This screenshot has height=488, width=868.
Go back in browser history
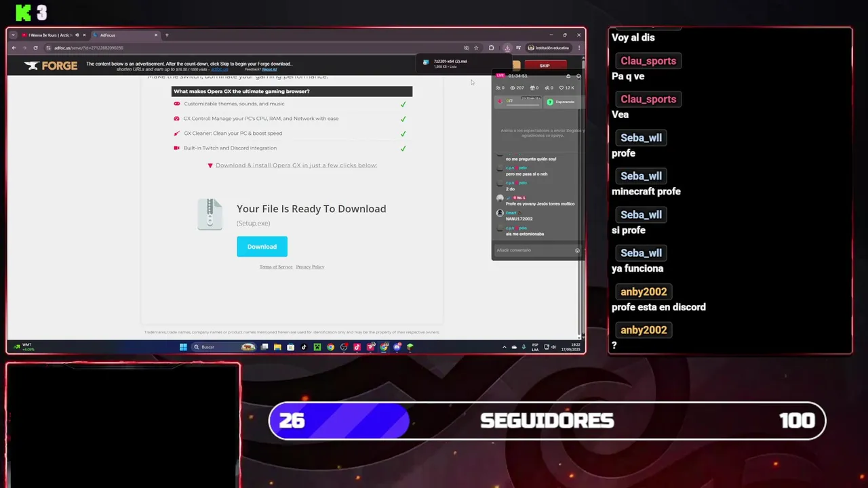[14, 48]
